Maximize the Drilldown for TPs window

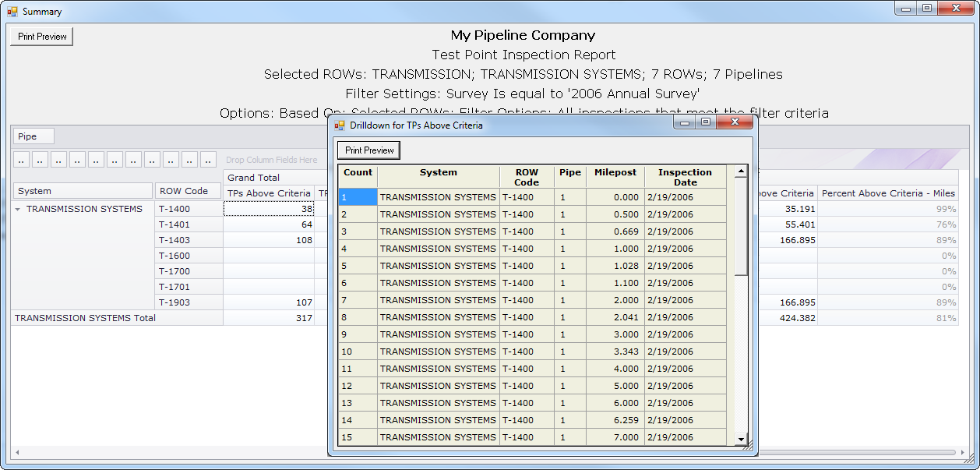(x=705, y=123)
